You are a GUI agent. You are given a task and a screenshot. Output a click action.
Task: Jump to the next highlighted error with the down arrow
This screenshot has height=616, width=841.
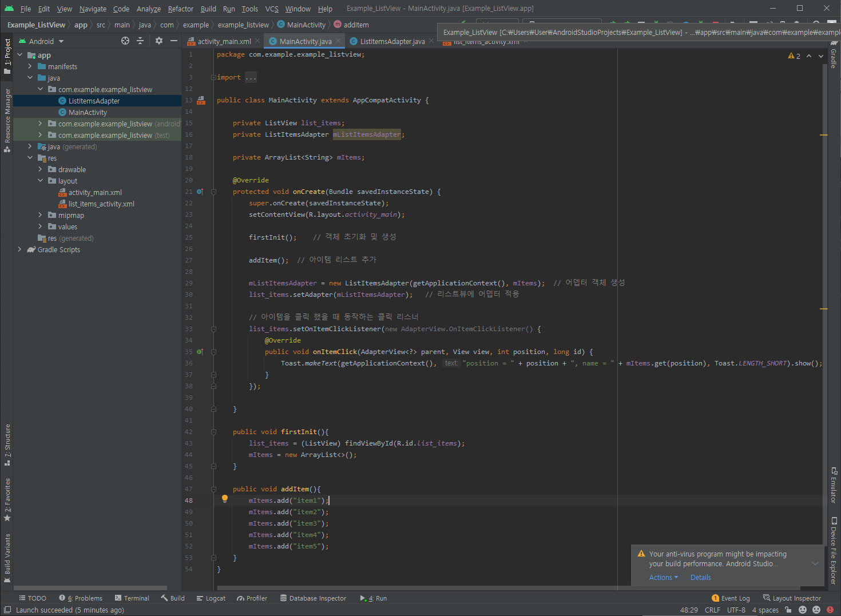pos(821,56)
